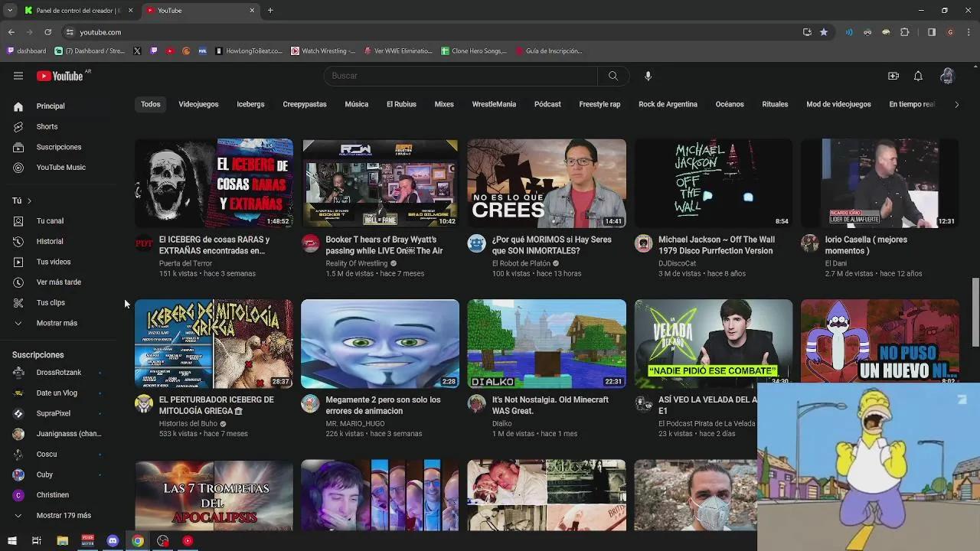Open the notifications bell

[918, 76]
